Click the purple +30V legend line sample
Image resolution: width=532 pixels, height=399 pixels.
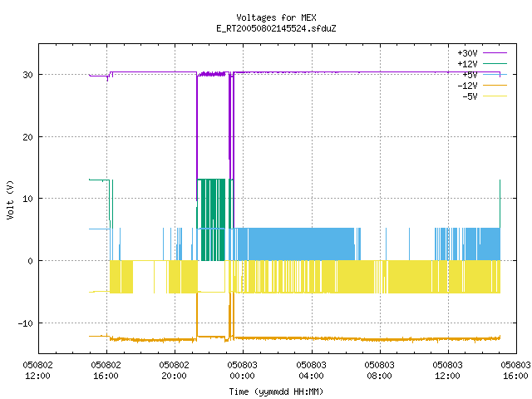pyautogui.click(x=495, y=53)
